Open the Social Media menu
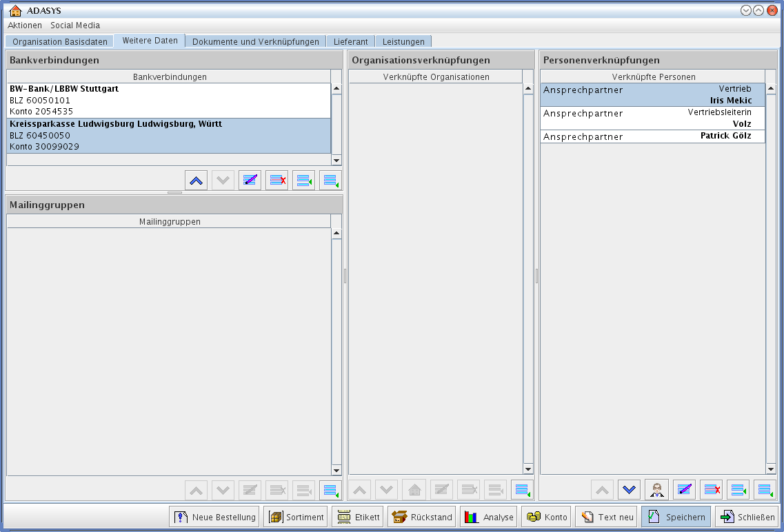The image size is (784, 532). [75, 25]
